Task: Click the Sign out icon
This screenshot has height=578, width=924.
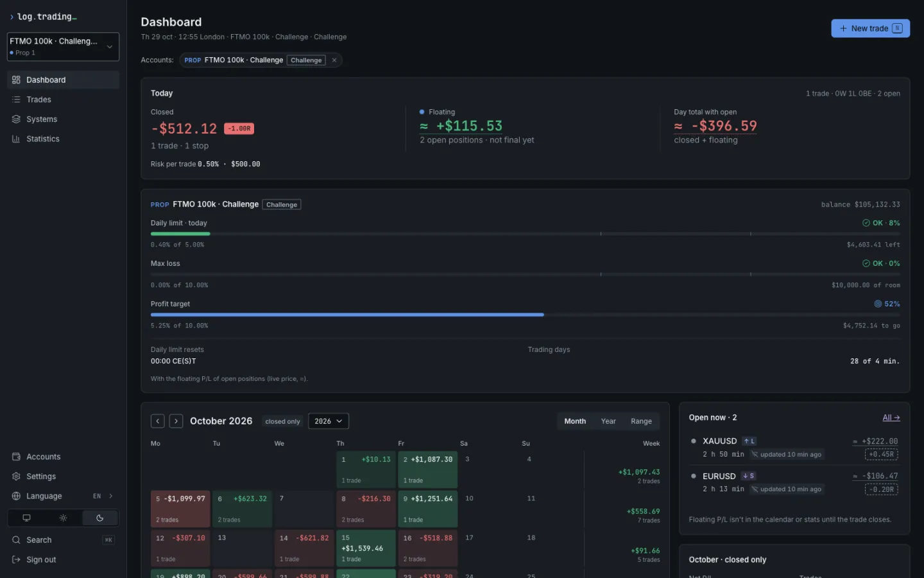Action: click(16, 559)
